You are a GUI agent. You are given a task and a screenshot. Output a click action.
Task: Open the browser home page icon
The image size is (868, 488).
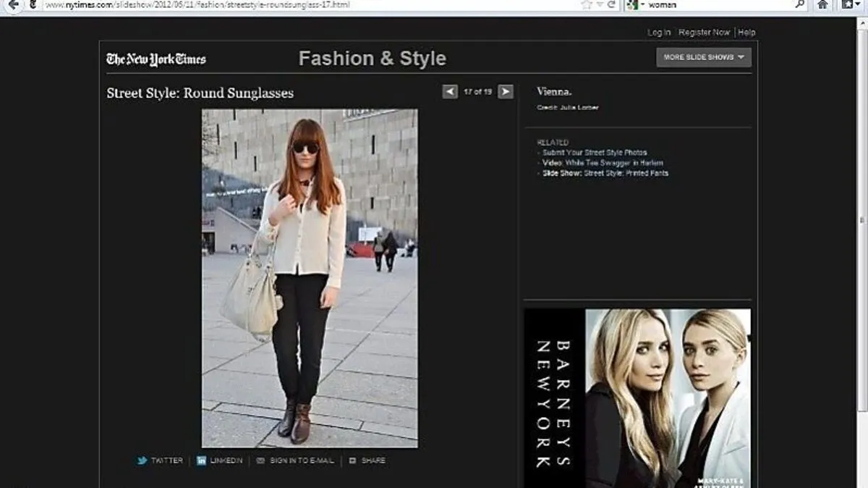click(x=822, y=5)
